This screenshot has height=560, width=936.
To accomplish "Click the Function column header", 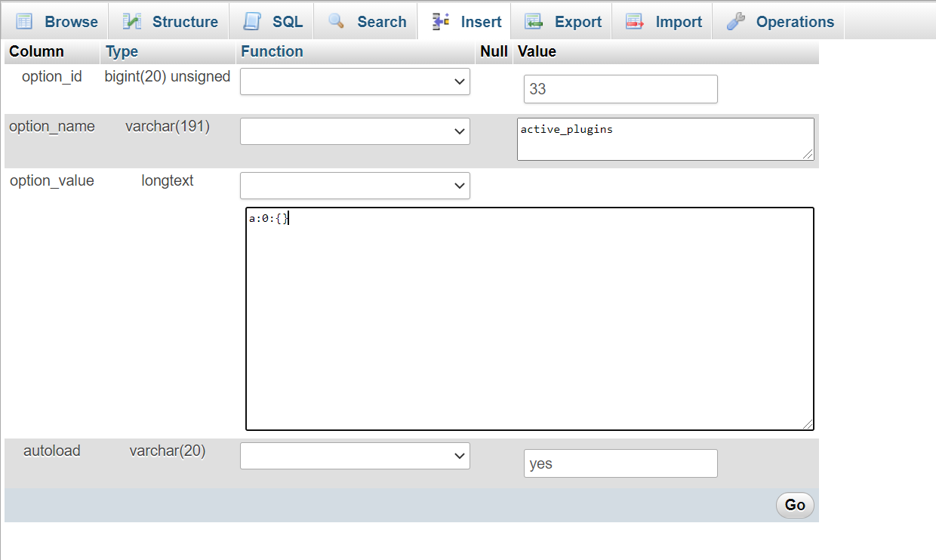I will [x=272, y=51].
